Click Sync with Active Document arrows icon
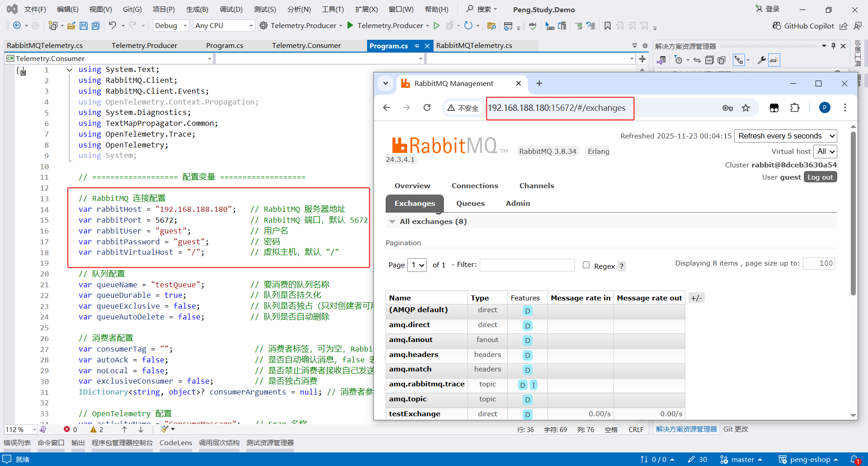This screenshot has width=868, height=466. point(697,60)
